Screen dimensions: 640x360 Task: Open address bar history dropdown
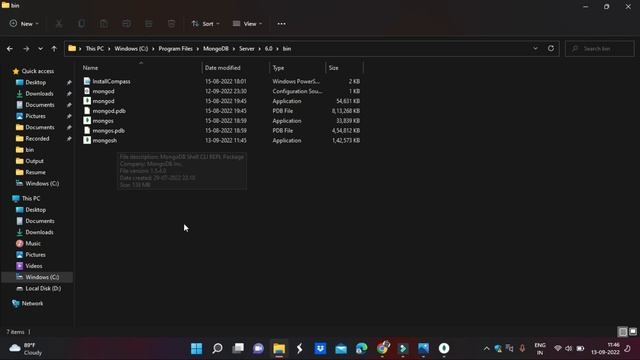[535, 49]
